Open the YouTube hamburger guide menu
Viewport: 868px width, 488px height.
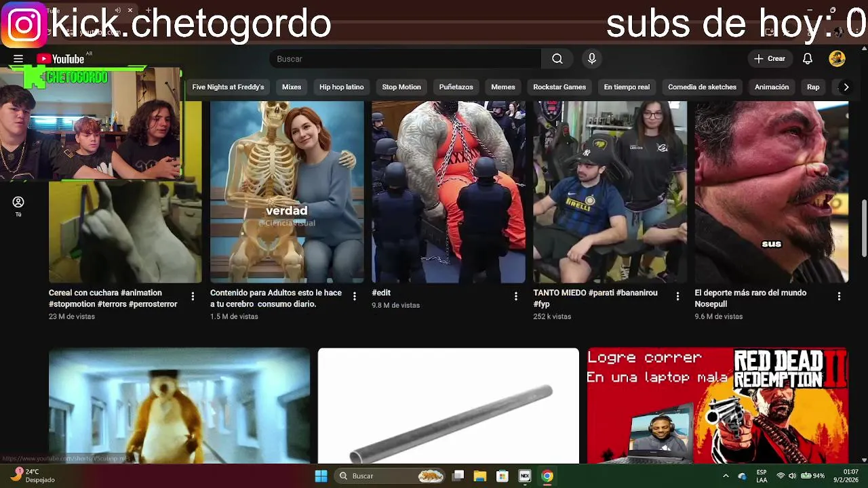click(18, 59)
